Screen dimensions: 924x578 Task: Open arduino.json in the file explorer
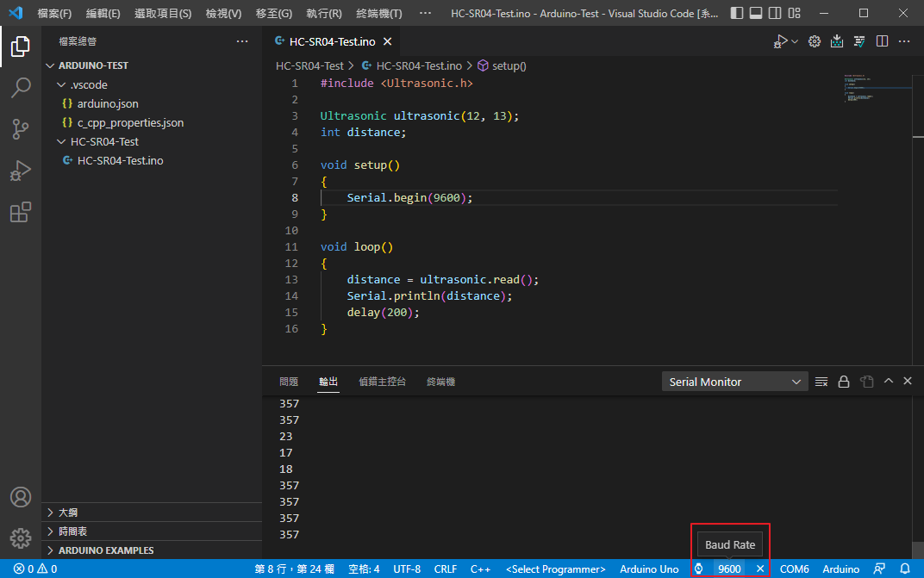pyautogui.click(x=108, y=103)
